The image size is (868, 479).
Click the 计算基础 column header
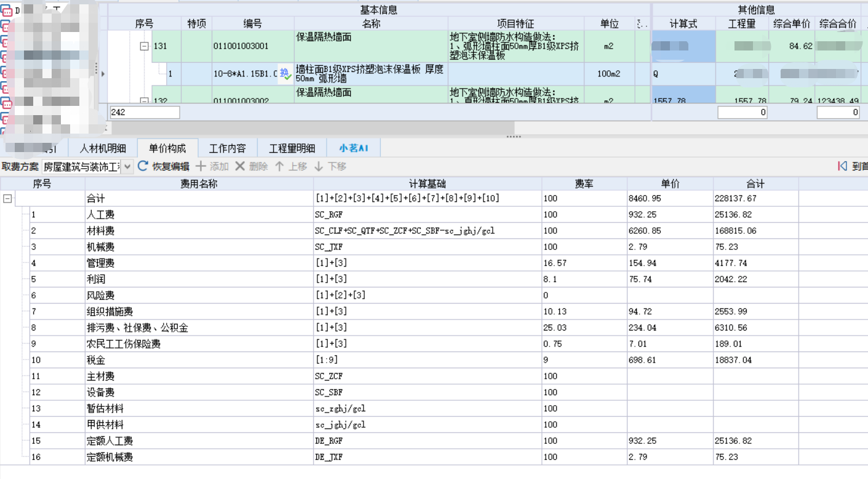(x=428, y=183)
